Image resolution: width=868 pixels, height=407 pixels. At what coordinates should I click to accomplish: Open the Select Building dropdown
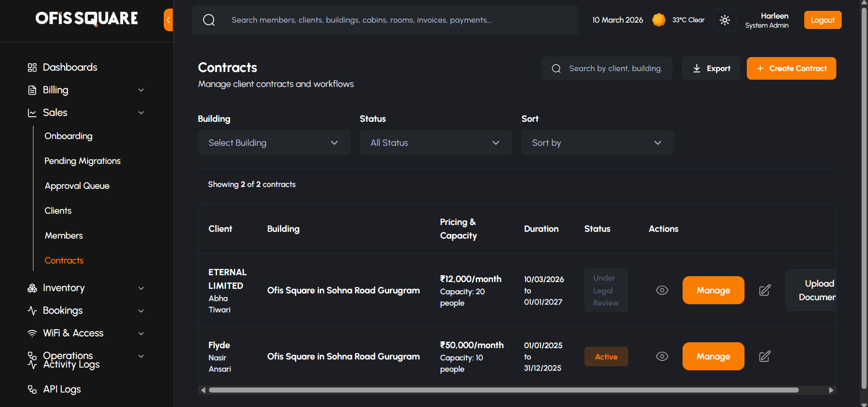pyautogui.click(x=274, y=143)
